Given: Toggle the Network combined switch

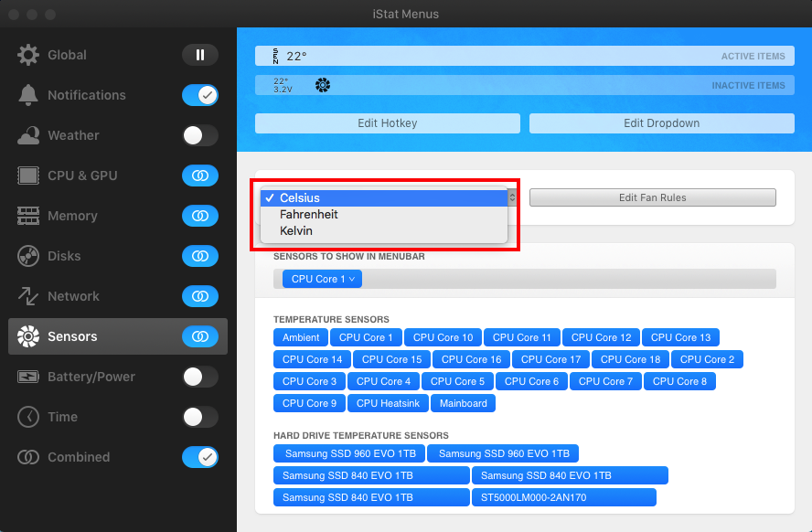Looking at the screenshot, I should [200, 296].
